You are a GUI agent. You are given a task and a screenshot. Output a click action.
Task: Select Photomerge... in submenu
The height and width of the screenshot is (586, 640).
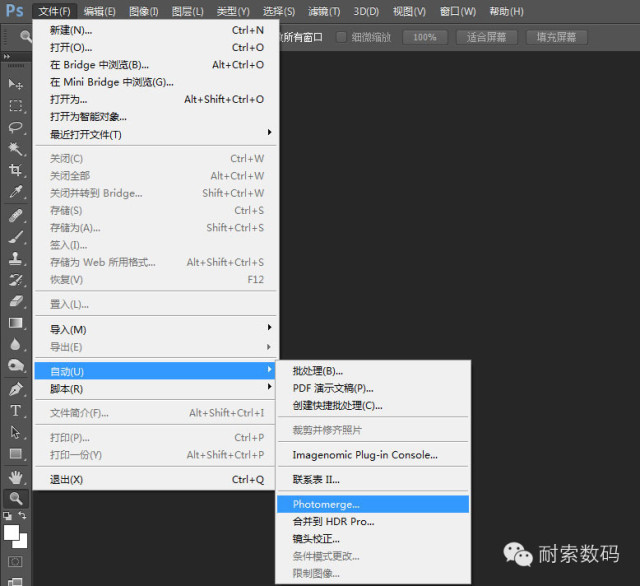(x=373, y=504)
